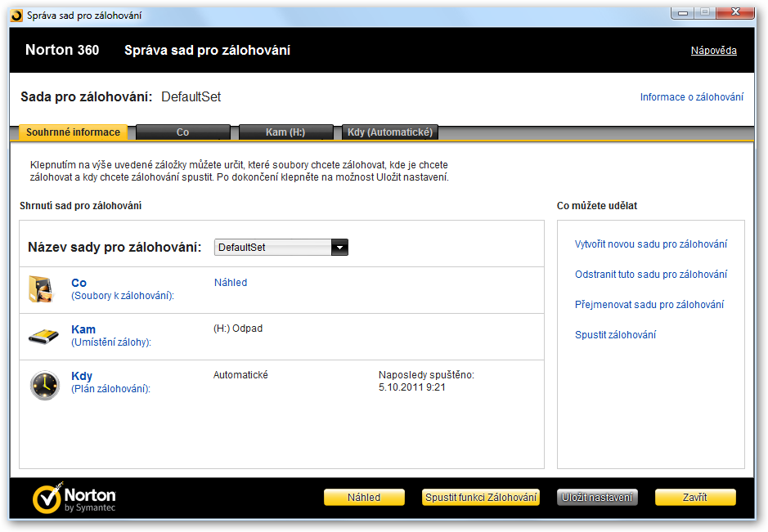The height and width of the screenshot is (532, 768).
Task: Click the Název sady pro zálohování label
Action: [x=115, y=247]
